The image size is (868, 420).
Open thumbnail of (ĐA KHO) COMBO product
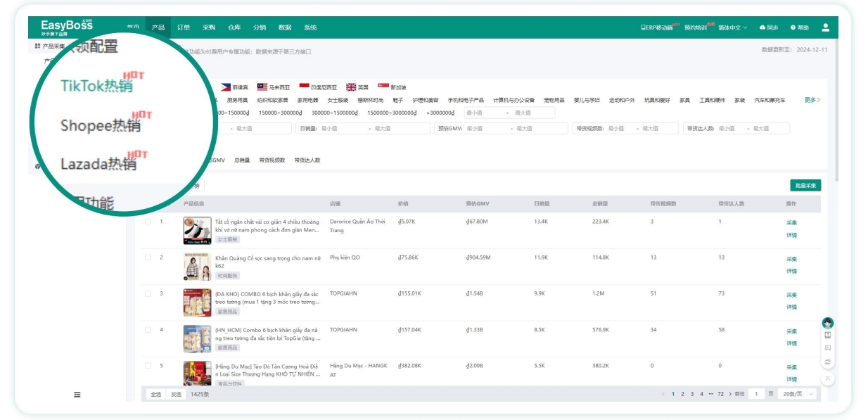(197, 303)
